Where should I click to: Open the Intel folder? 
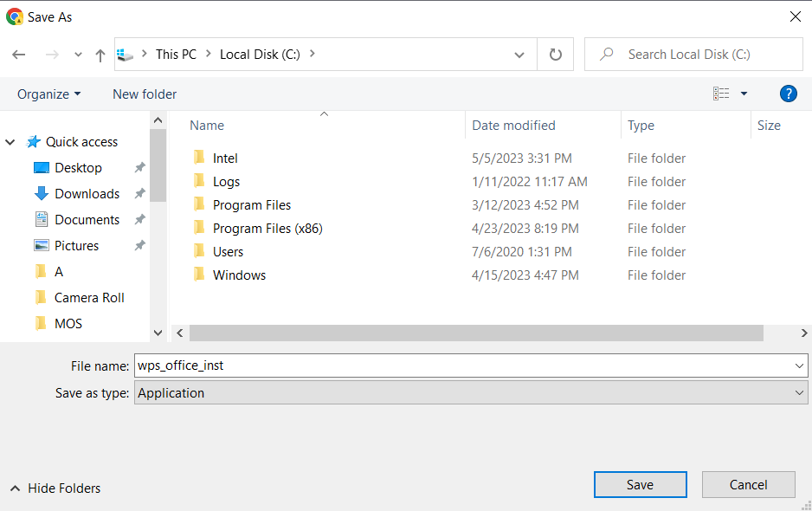click(x=226, y=158)
